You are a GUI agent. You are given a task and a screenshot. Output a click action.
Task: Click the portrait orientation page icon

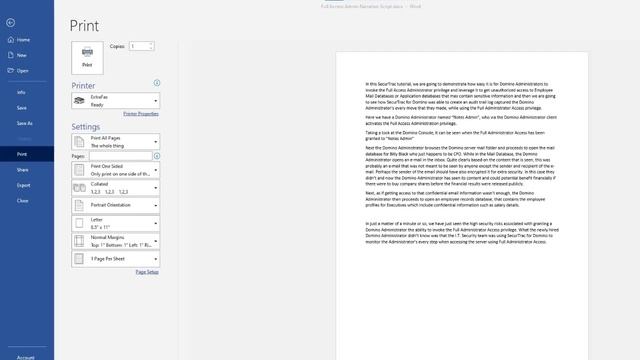coord(79,205)
